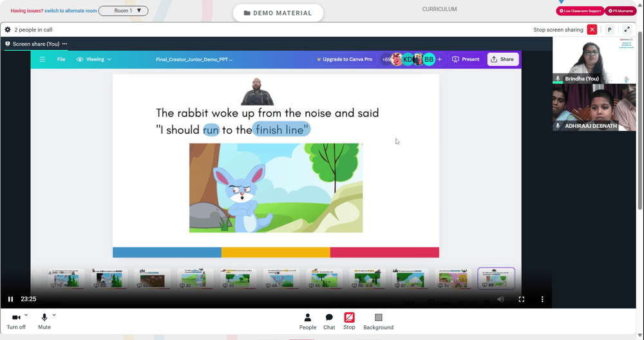This screenshot has width=644, height=340.
Task: Open the People panel
Action: click(x=308, y=321)
